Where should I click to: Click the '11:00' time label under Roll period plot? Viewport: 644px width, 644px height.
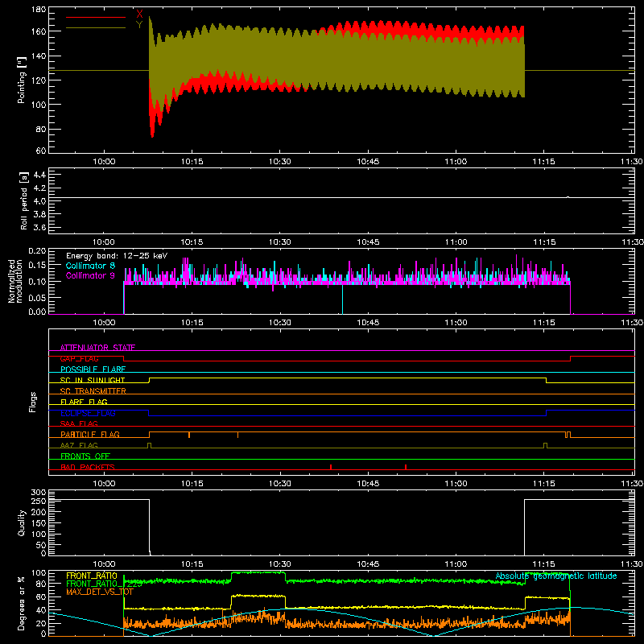tap(456, 242)
